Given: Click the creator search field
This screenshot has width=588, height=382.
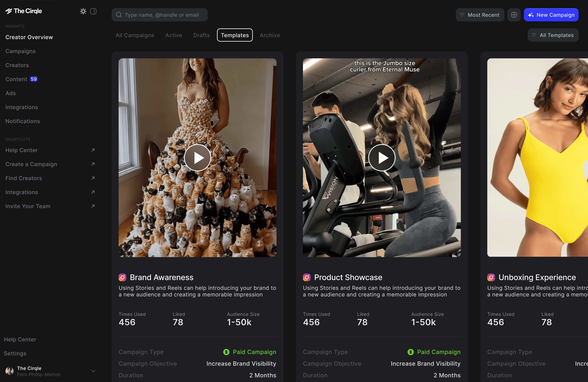Looking at the screenshot, I should click(x=162, y=15).
